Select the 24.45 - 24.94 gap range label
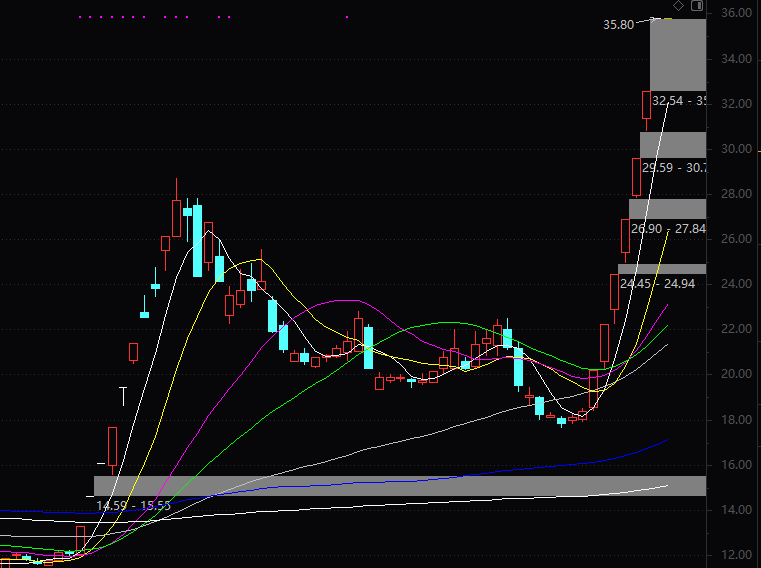The height and width of the screenshot is (568, 761). (658, 284)
